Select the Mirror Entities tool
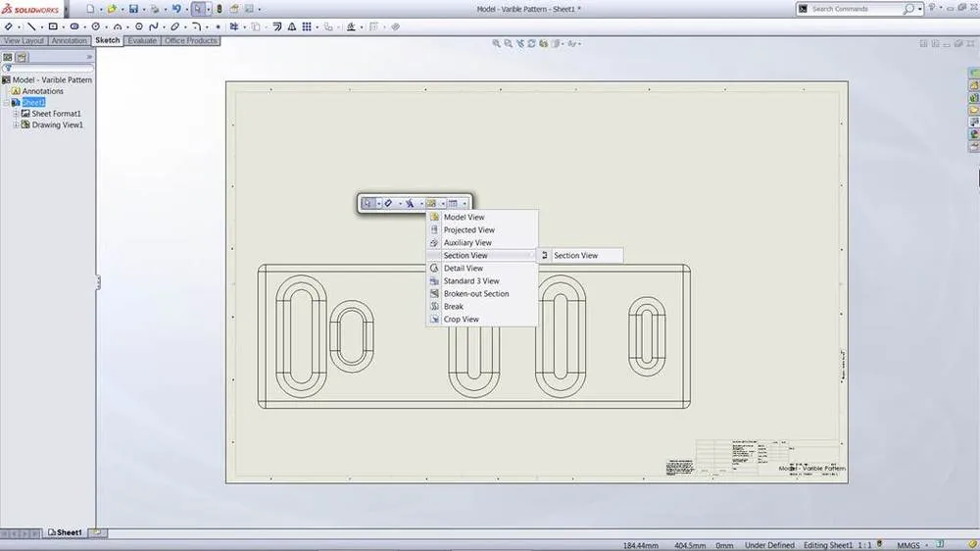980x551 pixels. (x=292, y=26)
